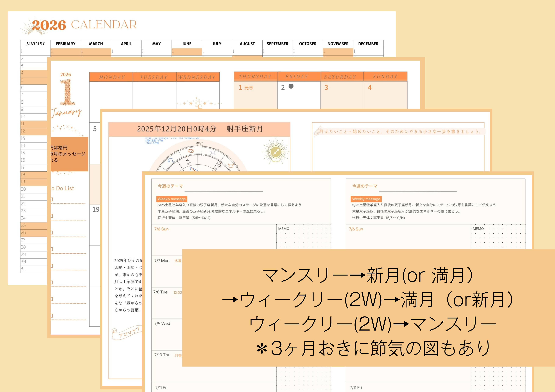Screen dimensions: 555x392
Task: Click the gold Sagittarius sunburst emblem
Action: [x=276, y=152]
